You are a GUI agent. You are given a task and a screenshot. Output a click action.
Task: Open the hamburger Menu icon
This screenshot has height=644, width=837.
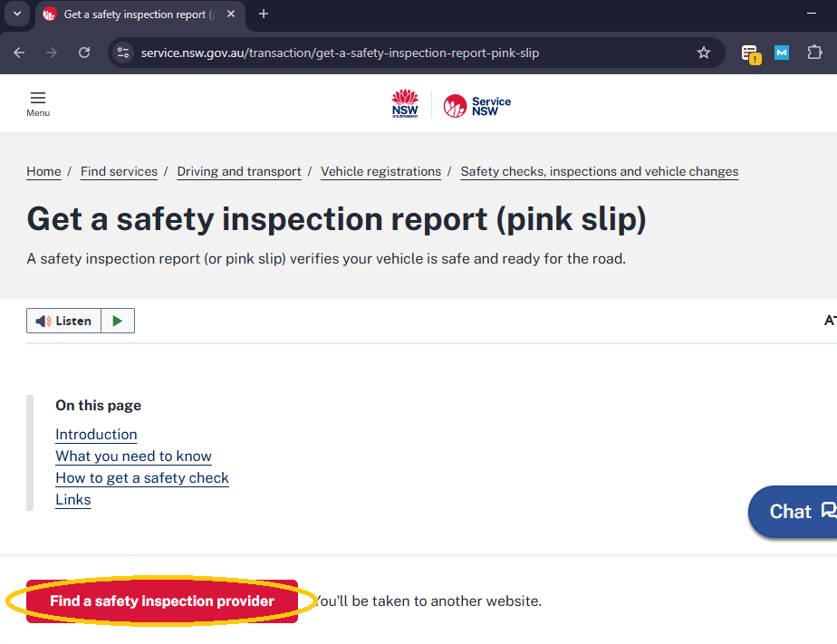pyautogui.click(x=38, y=103)
